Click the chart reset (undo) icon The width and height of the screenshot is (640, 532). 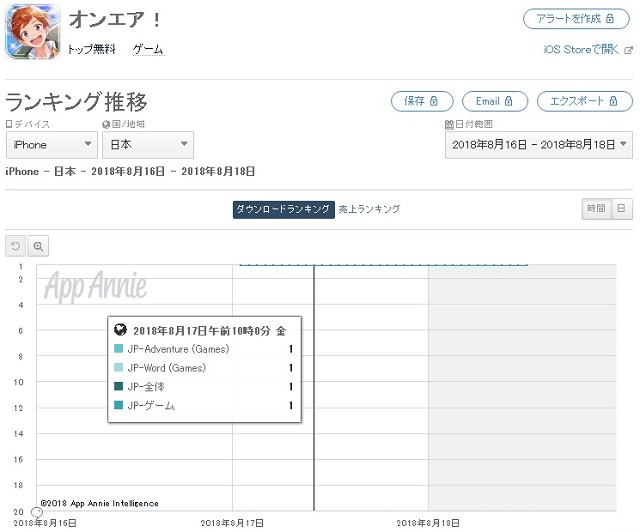point(16,246)
